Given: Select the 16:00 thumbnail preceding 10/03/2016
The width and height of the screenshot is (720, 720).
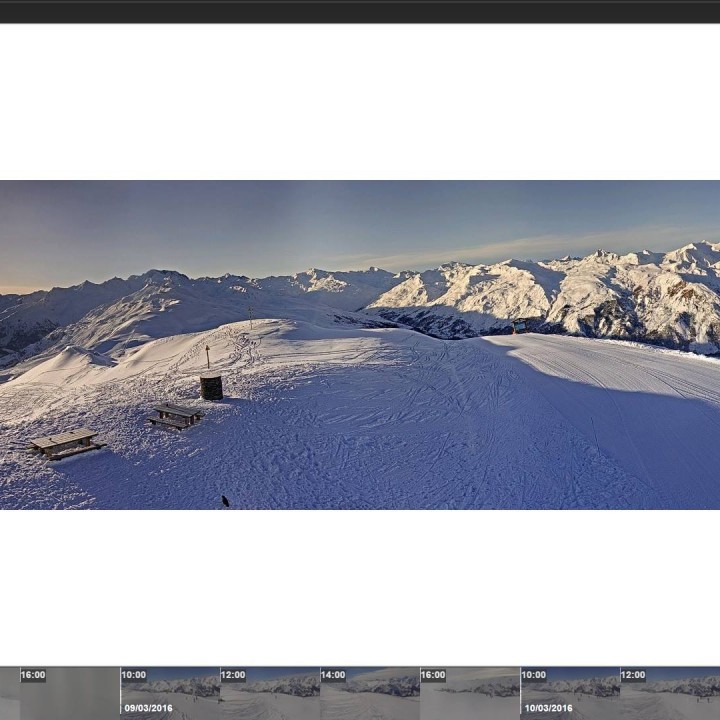Looking at the screenshot, I should click(x=470, y=693).
